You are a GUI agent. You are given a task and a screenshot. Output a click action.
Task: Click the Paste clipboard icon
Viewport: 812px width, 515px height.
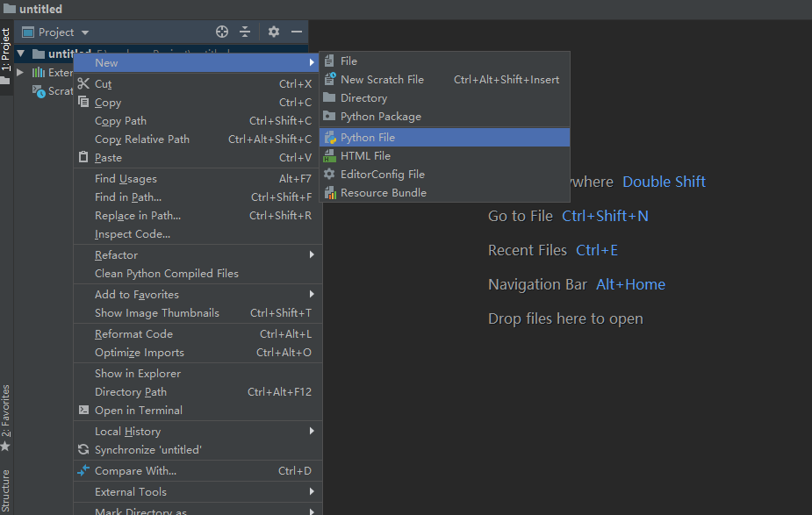pyautogui.click(x=83, y=157)
